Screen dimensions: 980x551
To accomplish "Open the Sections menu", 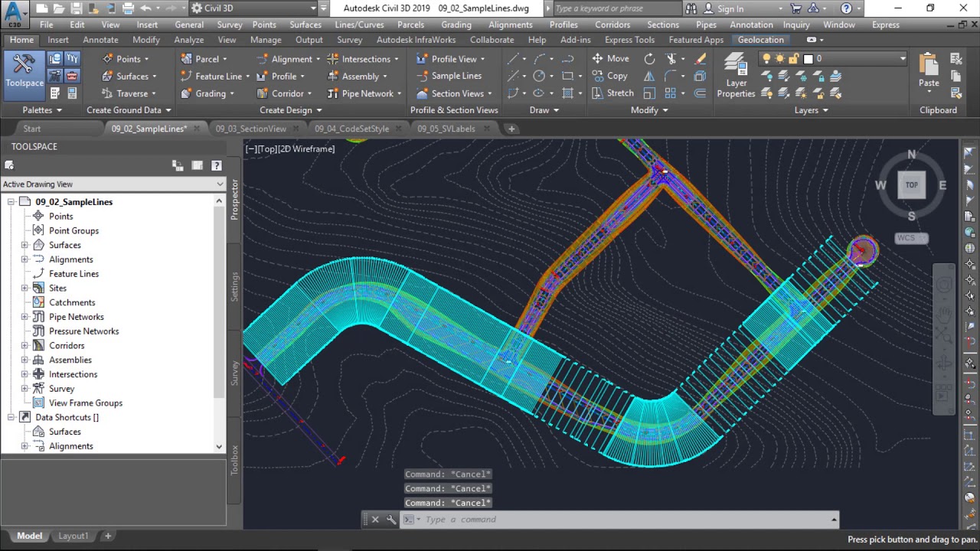I will coord(663,24).
